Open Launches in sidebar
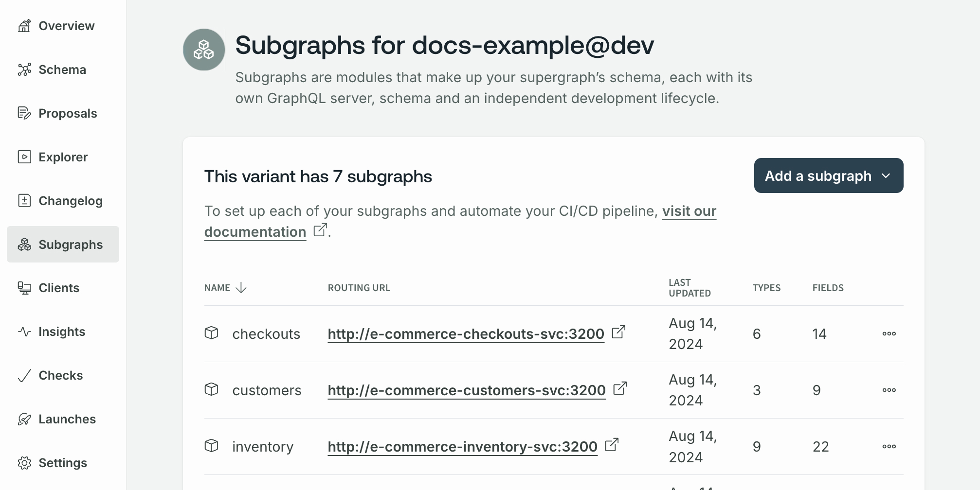 click(63, 419)
